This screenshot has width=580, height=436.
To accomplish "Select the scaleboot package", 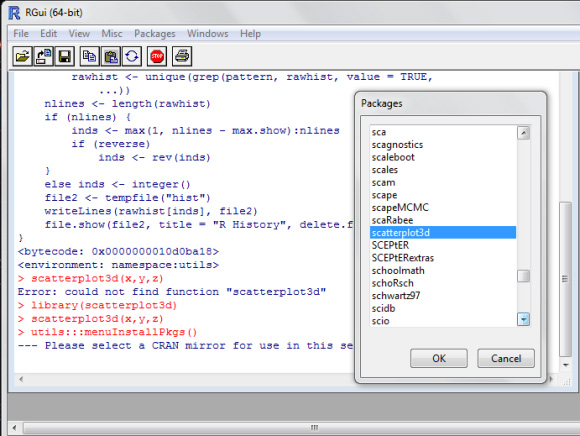I will click(443, 157).
